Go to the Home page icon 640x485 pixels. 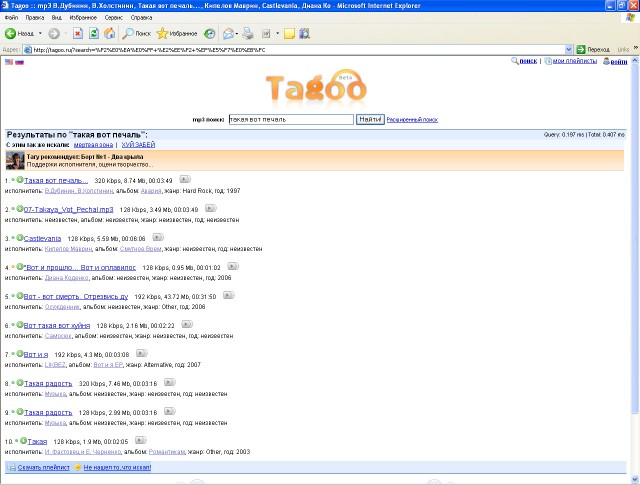[109, 33]
